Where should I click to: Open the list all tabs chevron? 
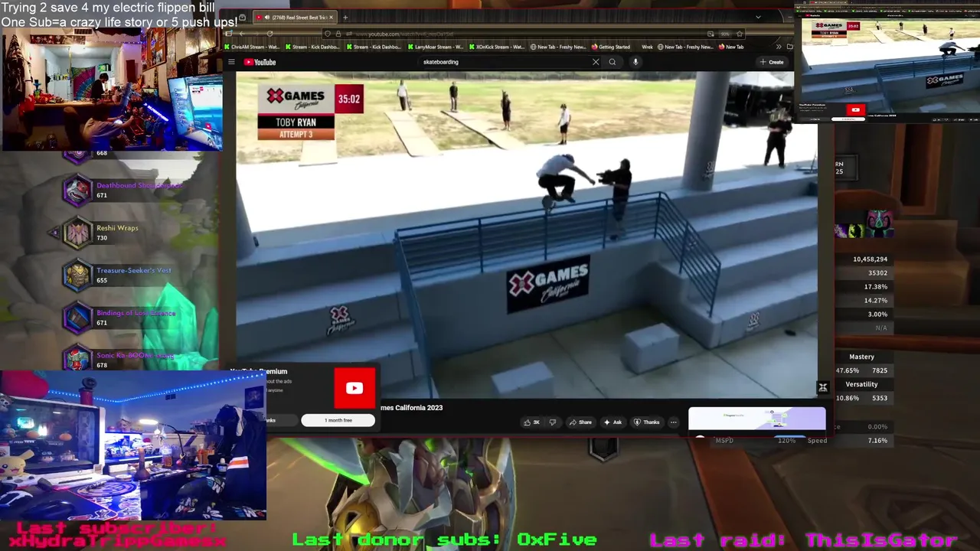[x=758, y=17]
